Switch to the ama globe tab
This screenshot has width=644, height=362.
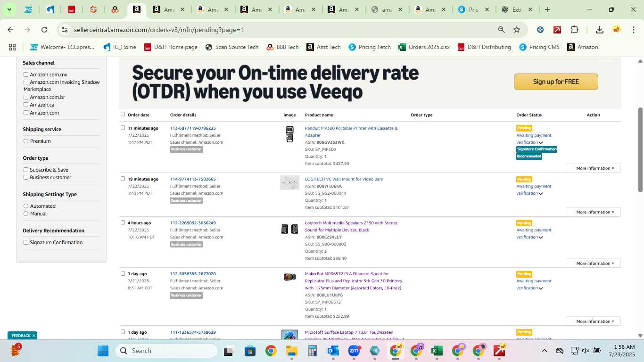[x=386, y=9]
